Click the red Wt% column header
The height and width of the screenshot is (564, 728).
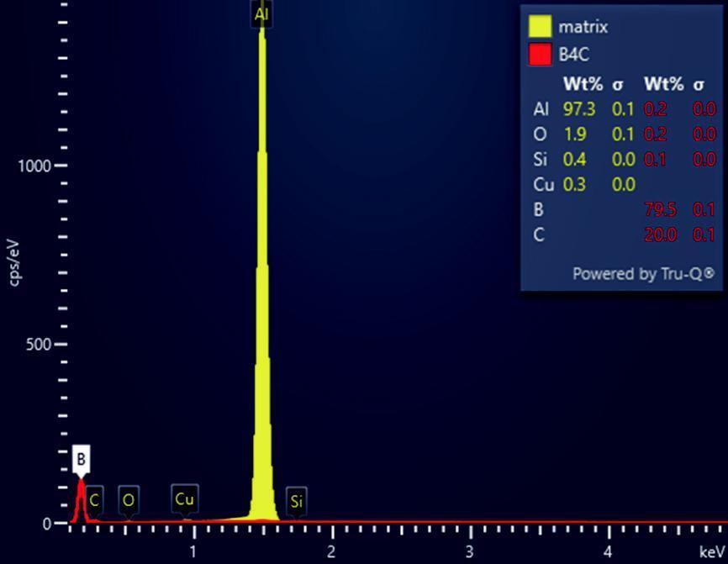(663, 84)
